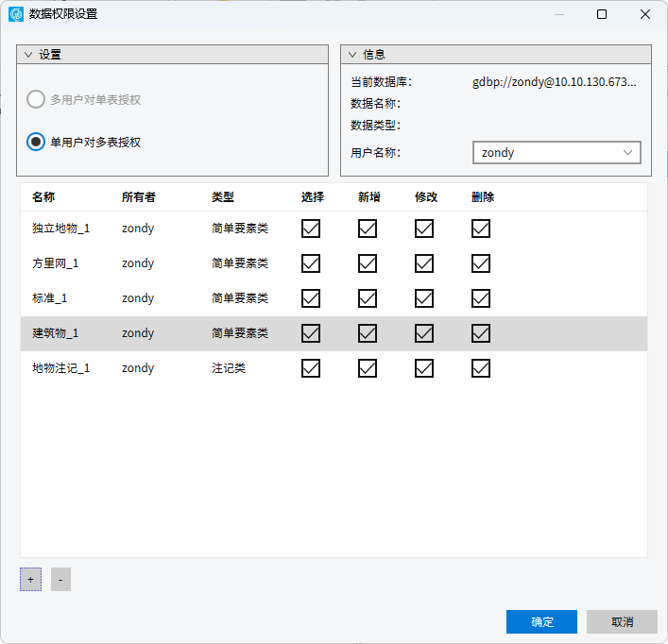This screenshot has height=644, width=668.
Task: Close the 数据权限设置 dialog
Action: point(645,14)
